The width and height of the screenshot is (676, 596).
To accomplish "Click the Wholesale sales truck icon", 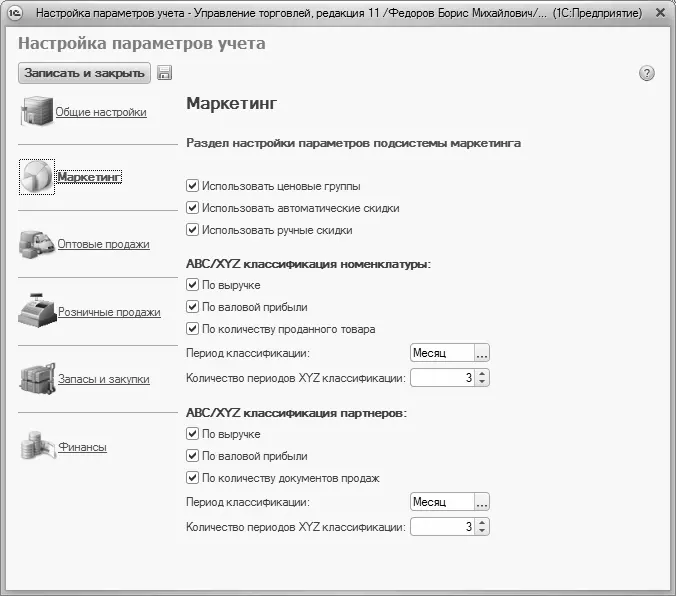I will pos(36,243).
